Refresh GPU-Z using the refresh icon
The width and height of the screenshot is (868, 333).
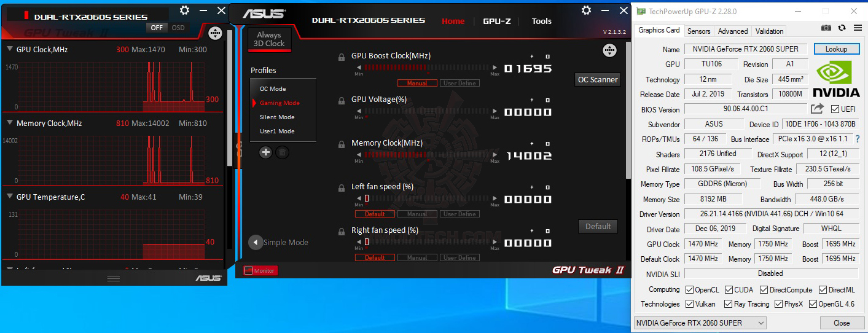[842, 28]
